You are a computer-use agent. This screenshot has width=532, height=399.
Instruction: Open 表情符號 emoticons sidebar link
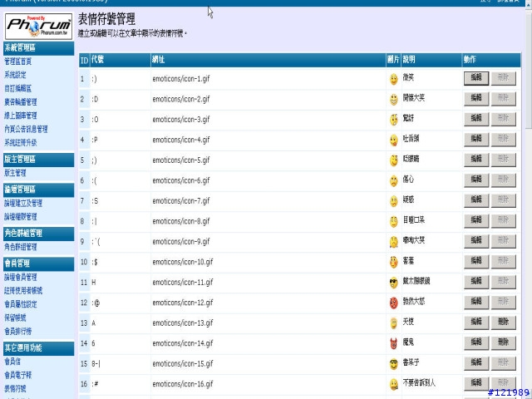15,389
